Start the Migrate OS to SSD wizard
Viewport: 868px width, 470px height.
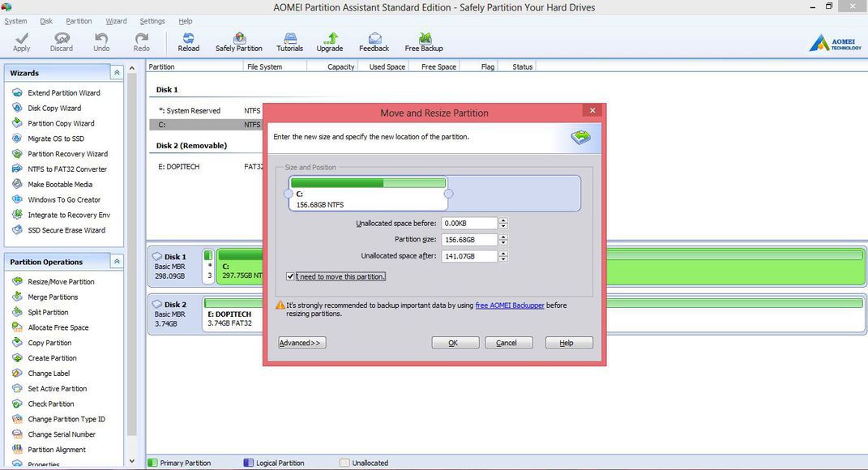(x=55, y=139)
